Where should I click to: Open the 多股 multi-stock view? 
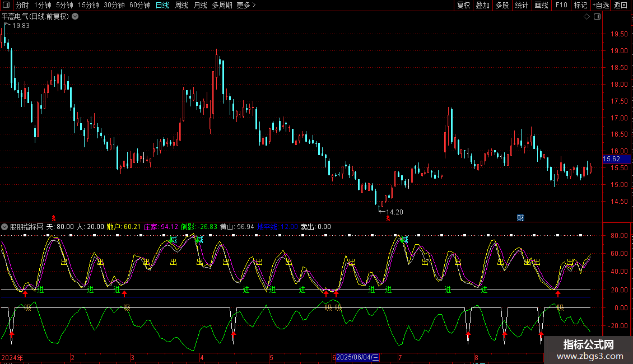click(x=502, y=5)
